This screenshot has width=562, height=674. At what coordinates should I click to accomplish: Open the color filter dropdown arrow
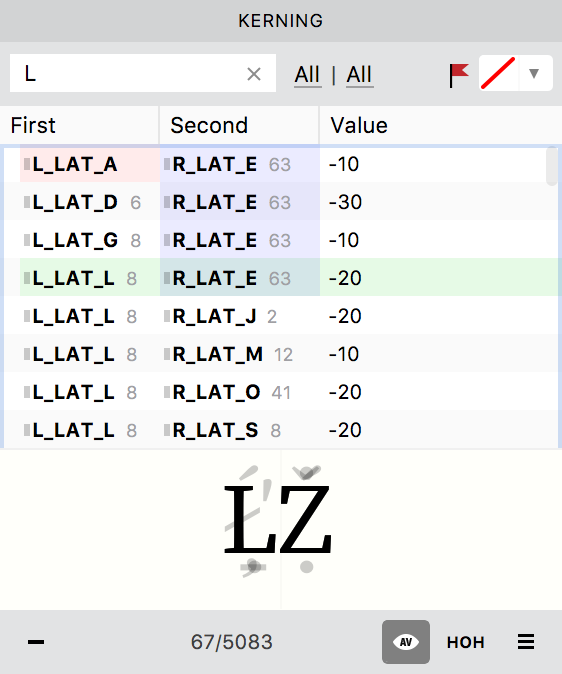(x=534, y=74)
